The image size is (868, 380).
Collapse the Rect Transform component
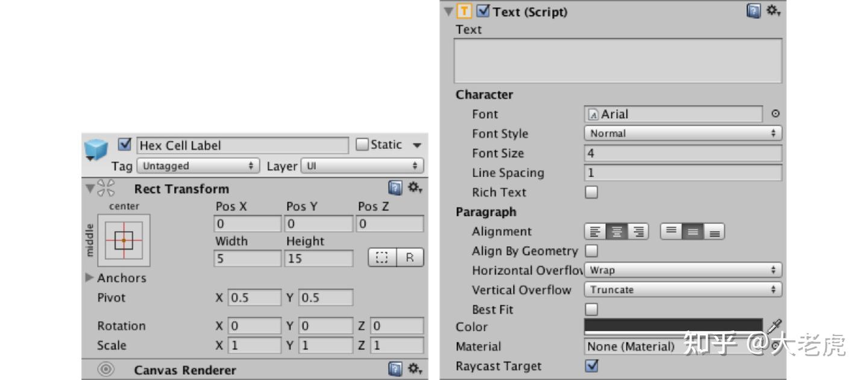click(x=89, y=189)
